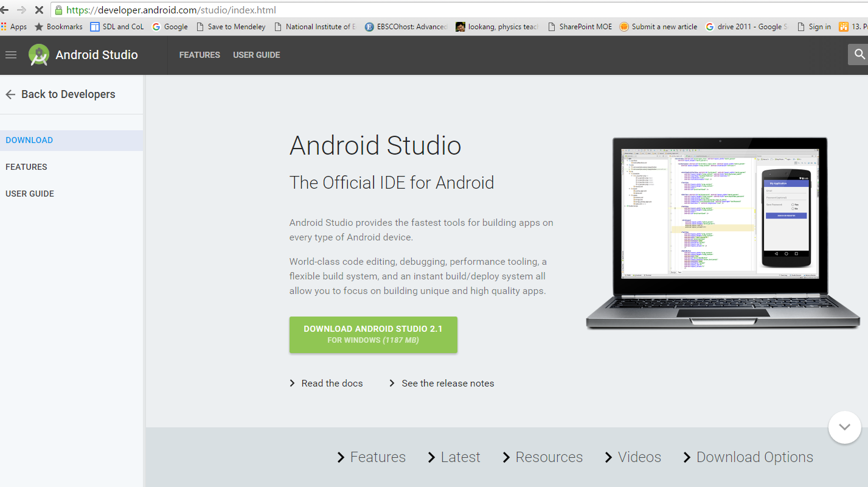868x487 pixels.
Task: Open the Apps bookmarks shortcut
Action: coord(14,27)
